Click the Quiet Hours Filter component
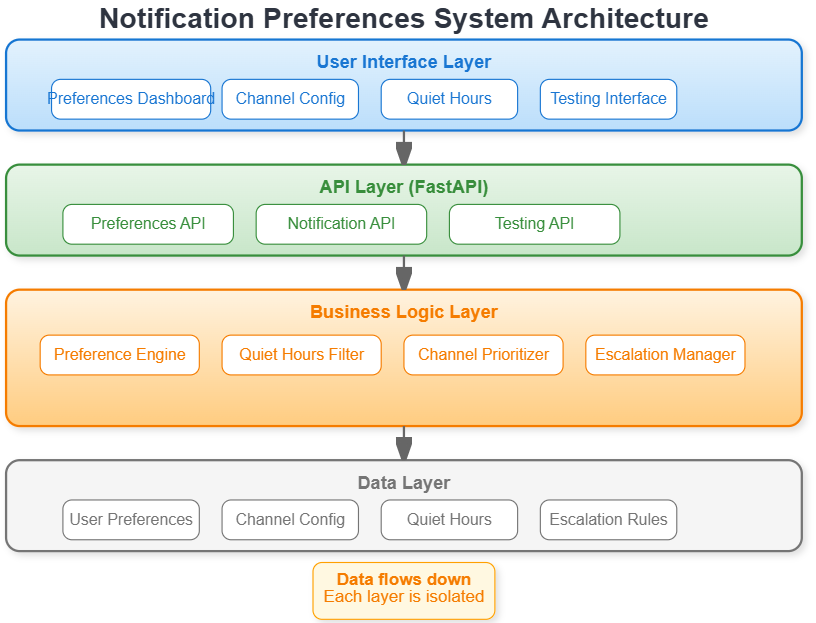Viewport: 816px width, 623px height. [301, 354]
